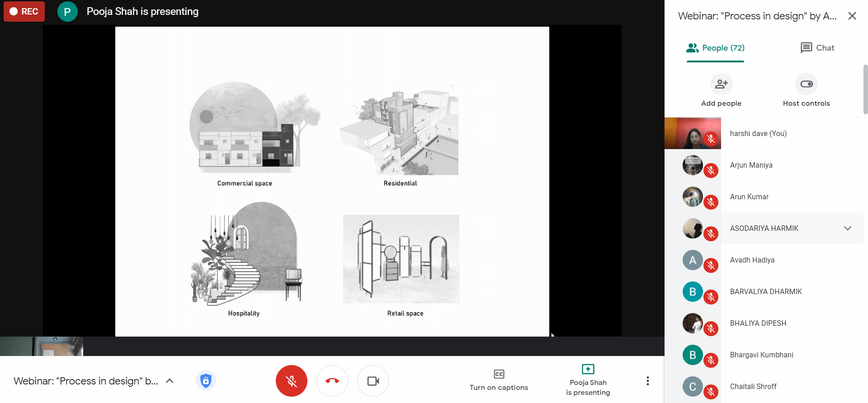Click Arjun Maniya's muted mic icon

coord(711,170)
